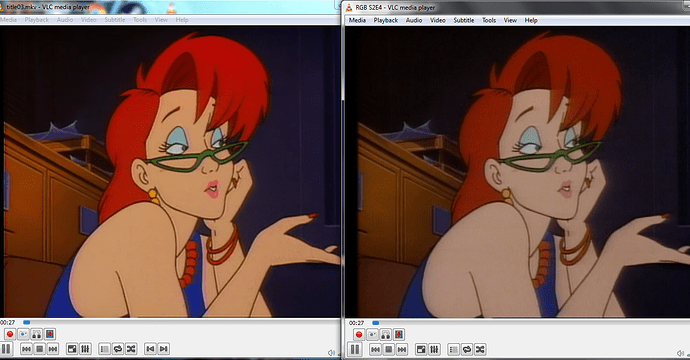Advance frame by frame in RGB S2E4 window
The height and width of the screenshot is (360, 690).
pos(399,334)
